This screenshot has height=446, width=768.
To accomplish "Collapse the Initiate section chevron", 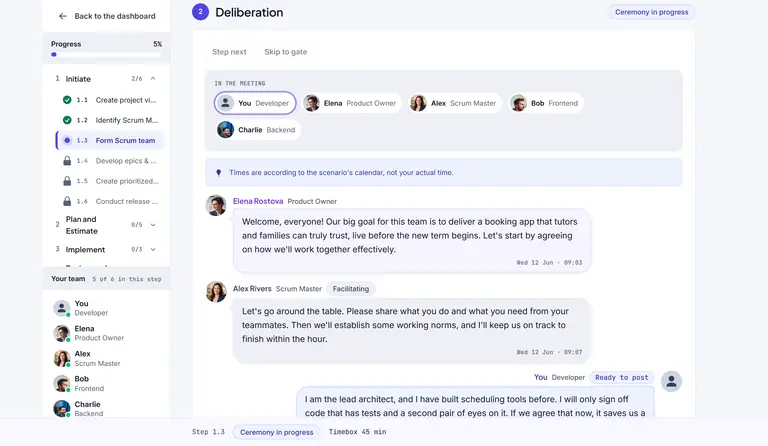I will coord(153,78).
